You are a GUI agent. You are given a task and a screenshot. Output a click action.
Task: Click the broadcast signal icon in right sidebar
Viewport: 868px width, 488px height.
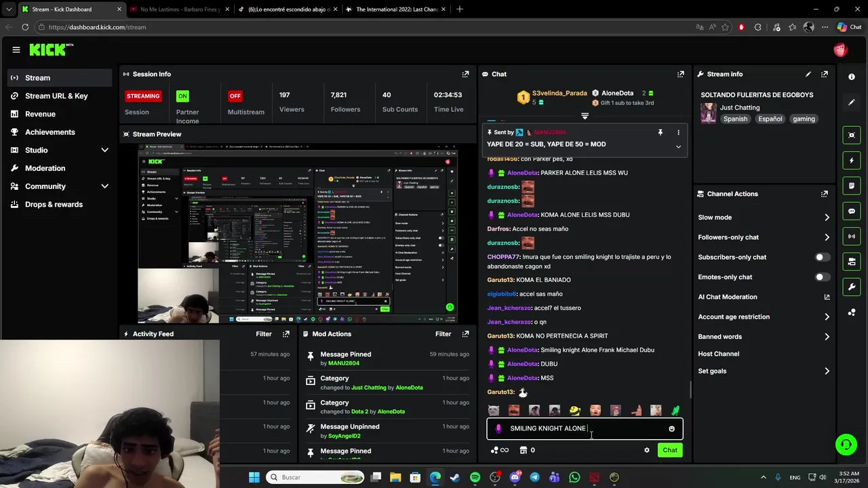click(852, 236)
